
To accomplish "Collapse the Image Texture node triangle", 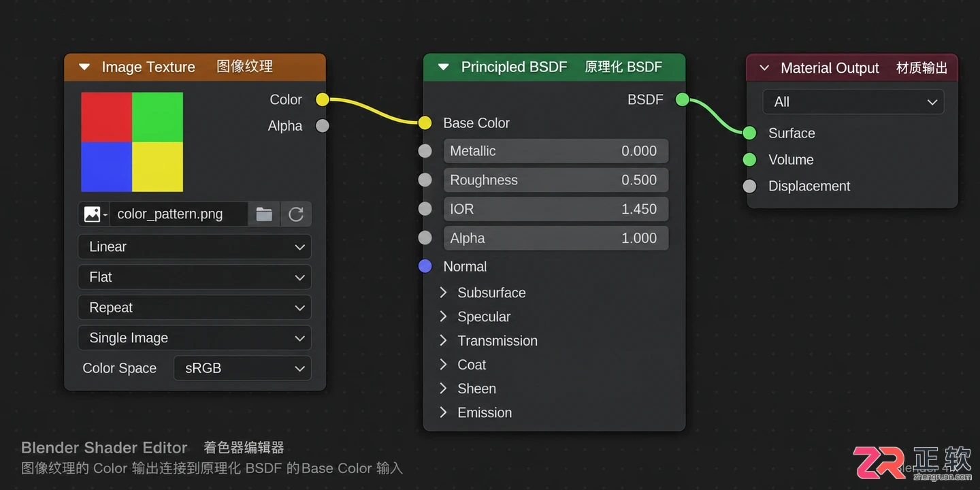I will point(84,67).
